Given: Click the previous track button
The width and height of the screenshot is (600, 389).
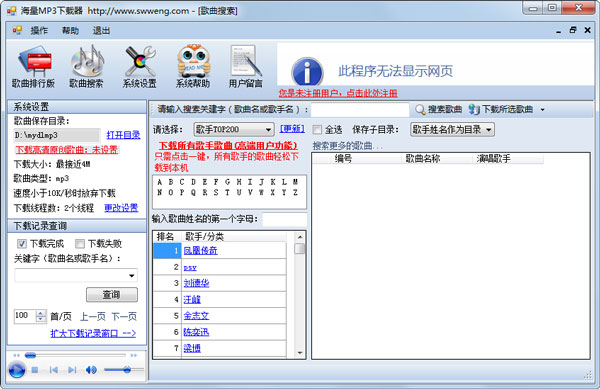Looking at the screenshot, I should coord(54,370).
